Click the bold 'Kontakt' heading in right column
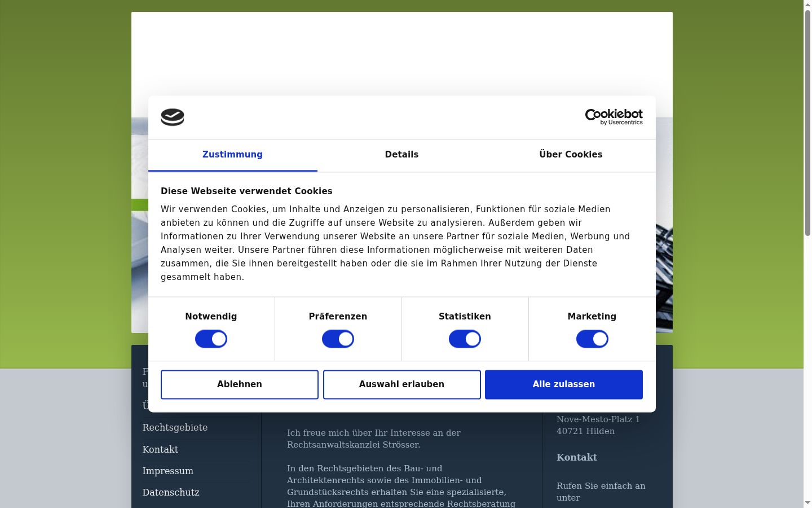The height and width of the screenshot is (508, 812). (576, 457)
